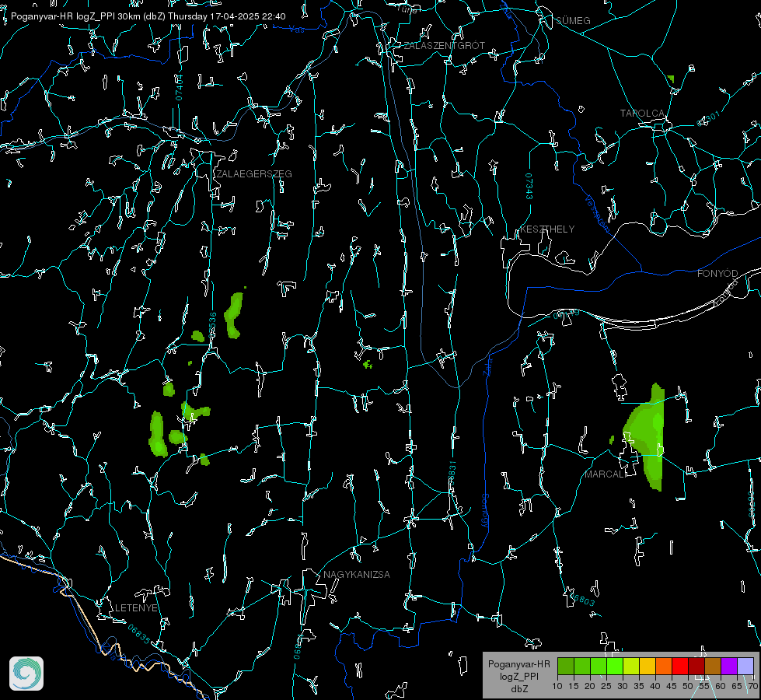Click the road number label 07404

179,88
